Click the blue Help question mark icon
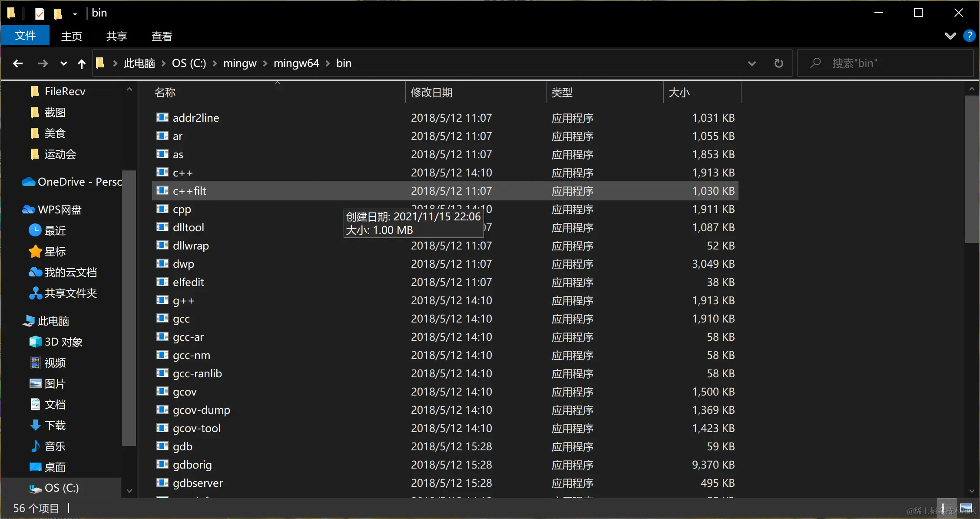This screenshot has height=519, width=980. [x=969, y=36]
